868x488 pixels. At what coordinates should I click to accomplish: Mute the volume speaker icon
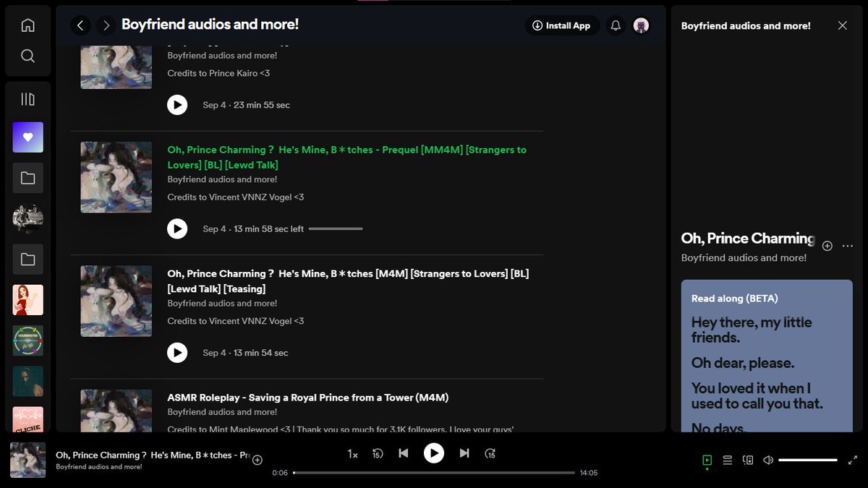click(x=768, y=460)
